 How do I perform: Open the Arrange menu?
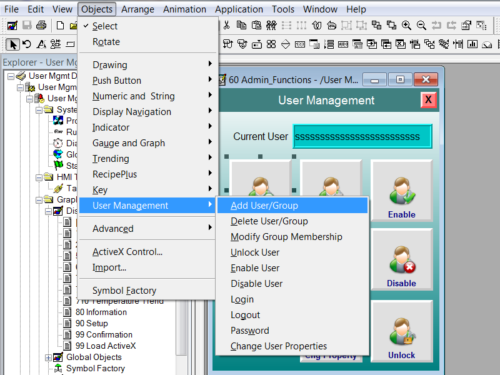tap(138, 9)
